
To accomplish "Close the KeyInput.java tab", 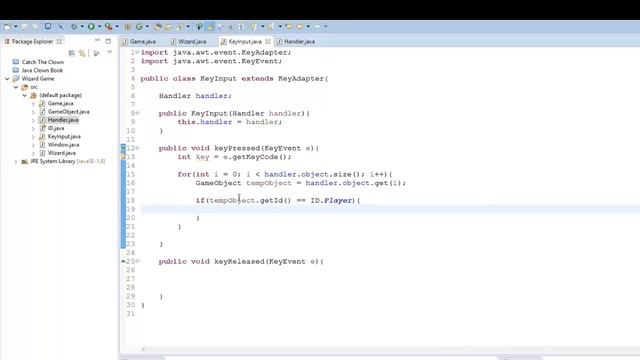I will tap(267, 41).
